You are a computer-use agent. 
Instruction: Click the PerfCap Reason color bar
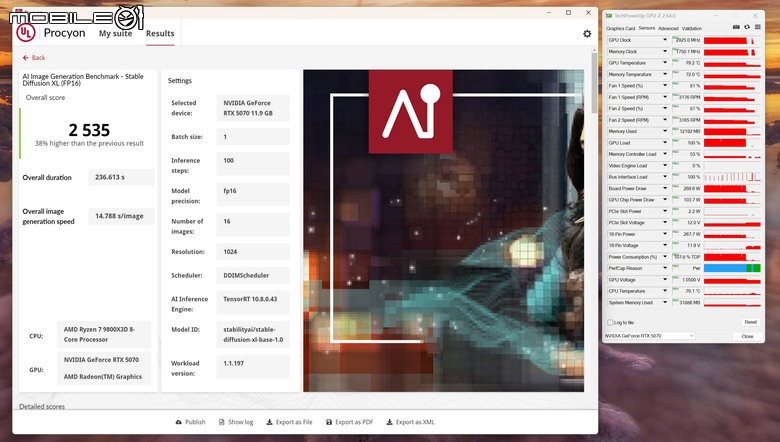pos(732,268)
